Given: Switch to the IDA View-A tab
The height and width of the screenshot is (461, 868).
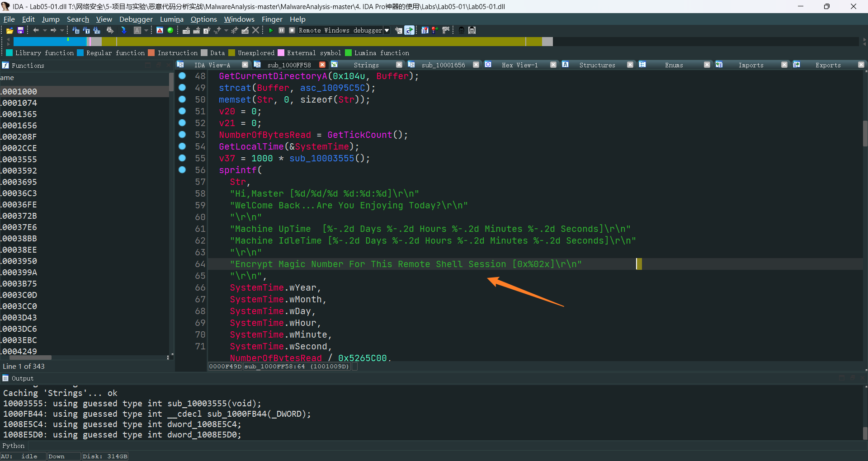Looking at the screenshot, I should (x=212, y=65).
